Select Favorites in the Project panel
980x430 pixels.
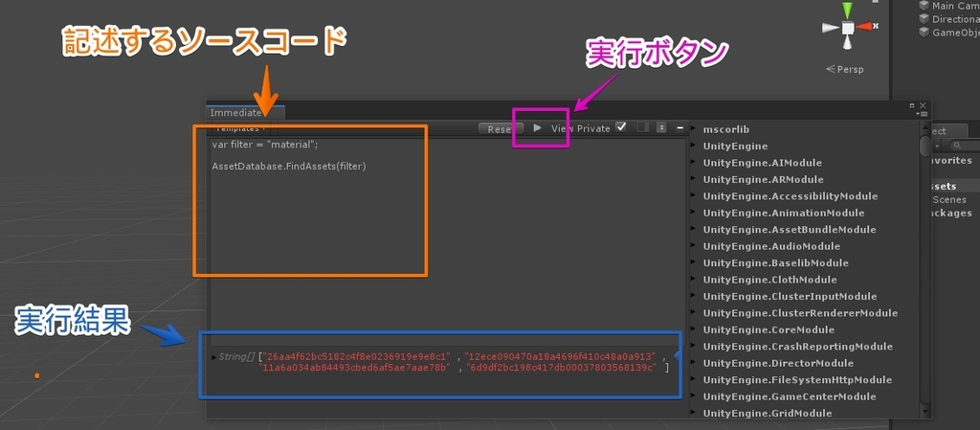click(950, 160)
